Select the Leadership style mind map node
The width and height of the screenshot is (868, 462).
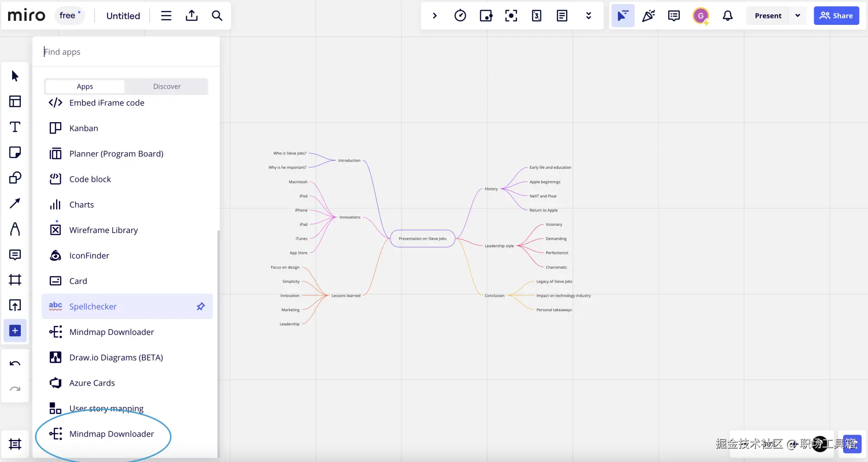(499, 246)
